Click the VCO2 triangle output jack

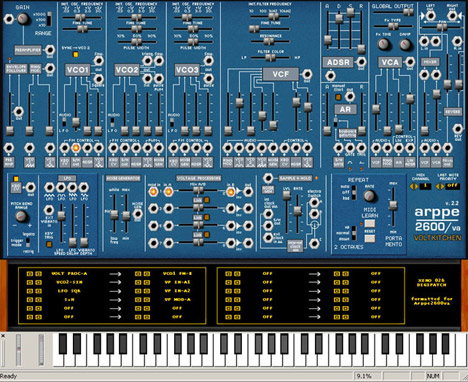147,61
